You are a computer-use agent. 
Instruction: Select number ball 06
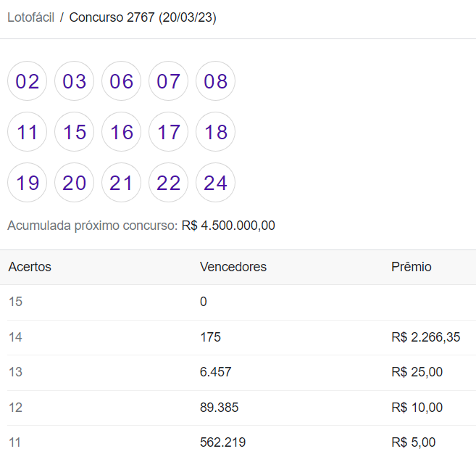click(x=121, y=81)
